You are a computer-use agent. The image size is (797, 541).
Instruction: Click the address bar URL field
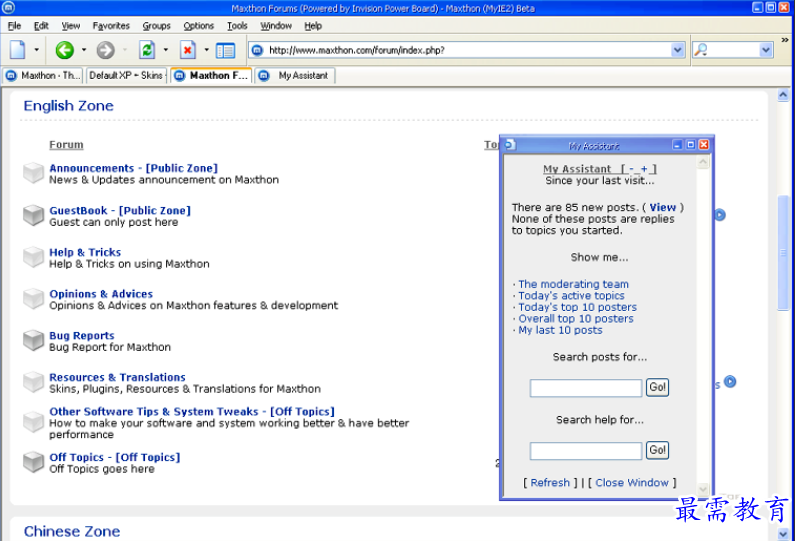click(468, 50)
